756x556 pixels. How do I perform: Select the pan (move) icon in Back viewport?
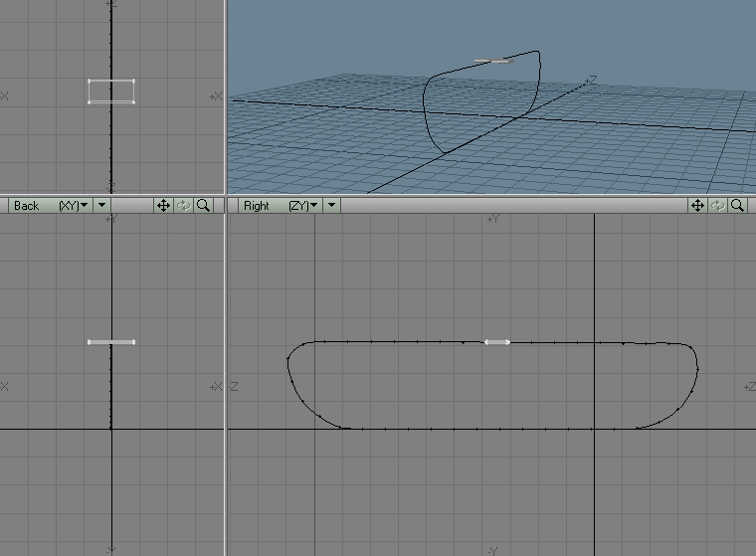pyautogui.click(x=163, y=206)
